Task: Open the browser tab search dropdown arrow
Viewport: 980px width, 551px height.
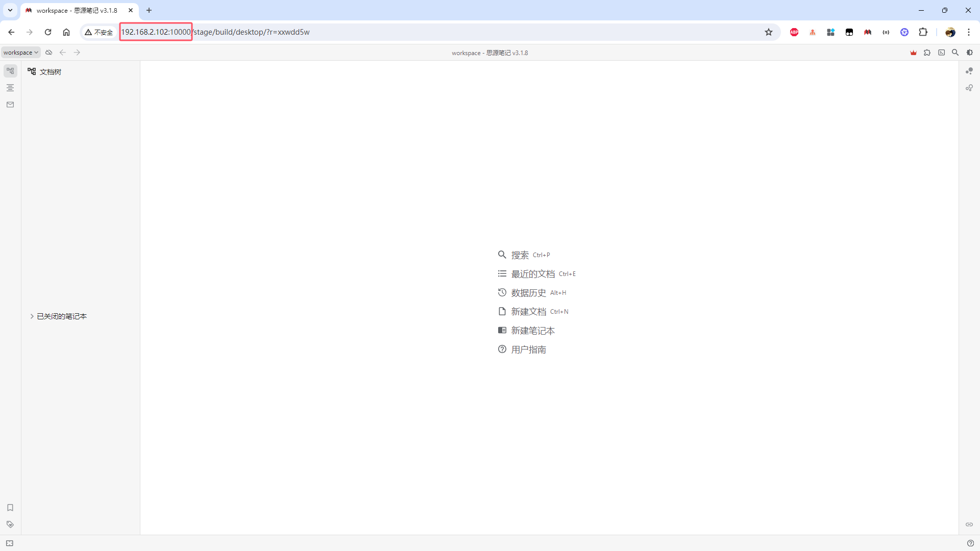Action: point(10,10)
